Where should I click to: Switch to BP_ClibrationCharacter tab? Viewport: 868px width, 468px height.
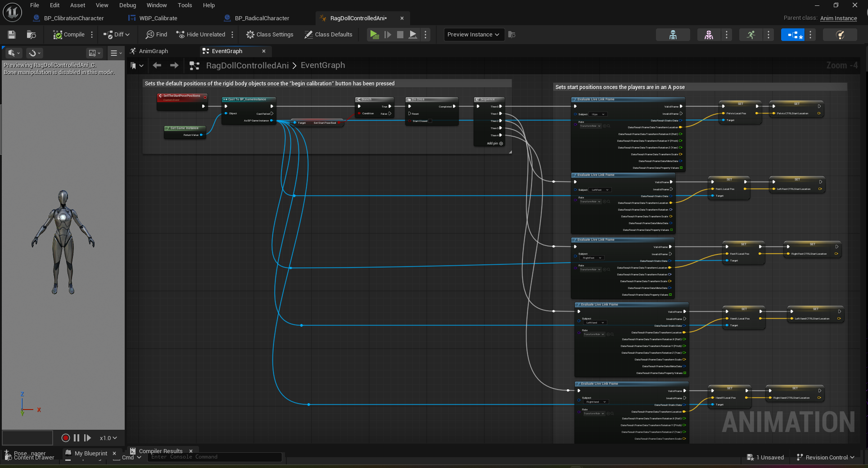point(74,18)
